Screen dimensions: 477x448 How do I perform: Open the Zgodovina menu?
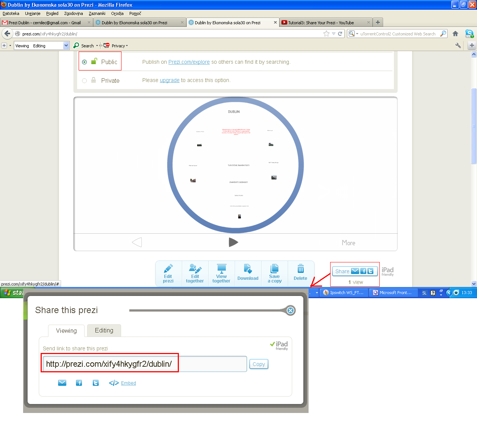click(x=73, y=13)
